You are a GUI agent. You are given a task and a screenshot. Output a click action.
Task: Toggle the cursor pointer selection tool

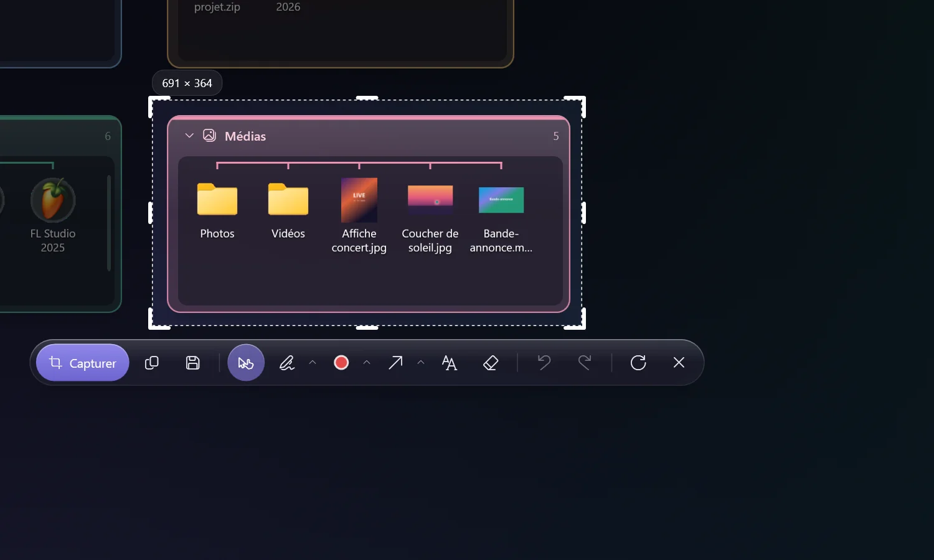click(x=246, y=363)
